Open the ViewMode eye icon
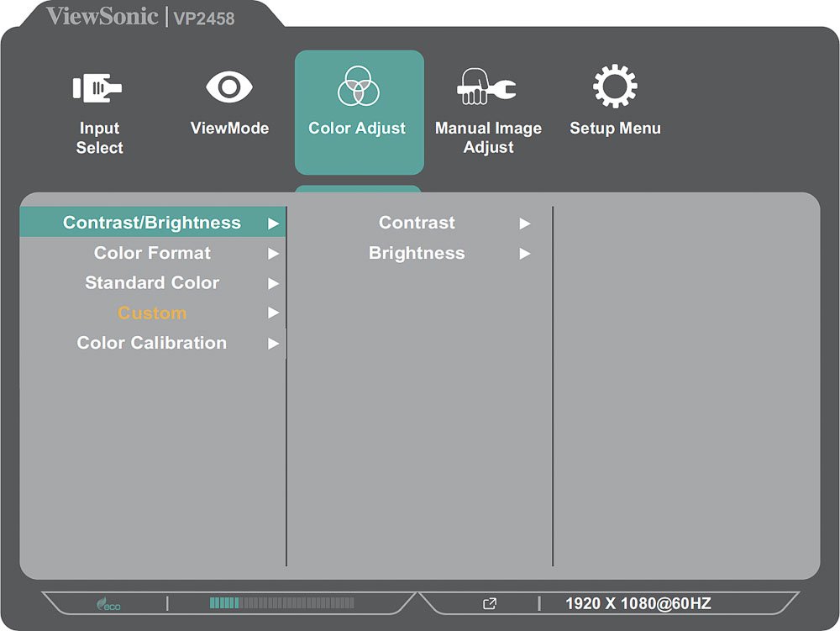Viewport: 840px width, 631px height. pos(229,87)
